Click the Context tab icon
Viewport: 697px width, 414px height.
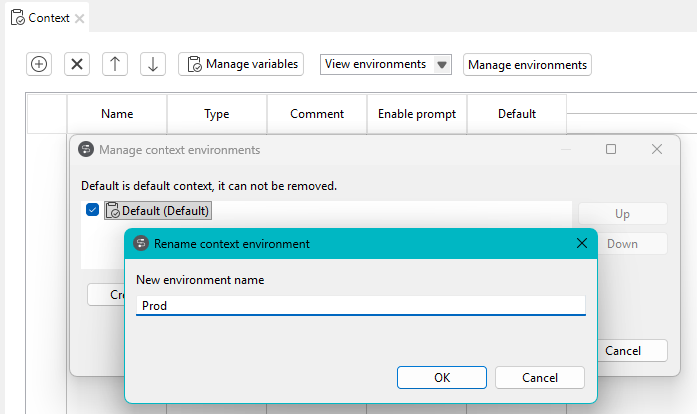pos(17,18)
